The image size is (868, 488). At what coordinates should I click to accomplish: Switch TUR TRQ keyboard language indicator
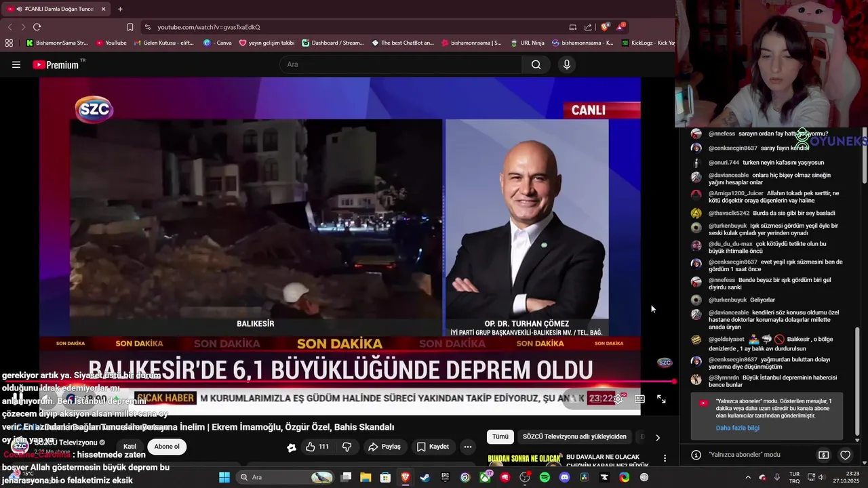(794, 477)
